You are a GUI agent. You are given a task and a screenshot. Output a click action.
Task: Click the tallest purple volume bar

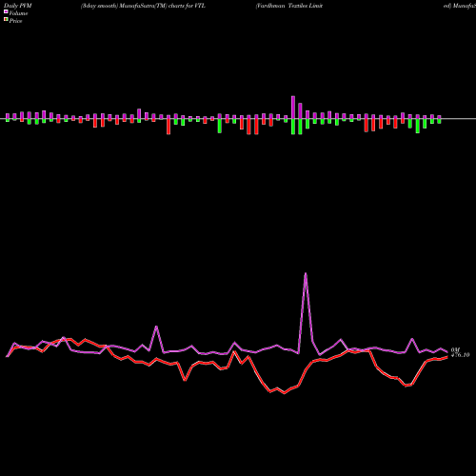point(293,108)
